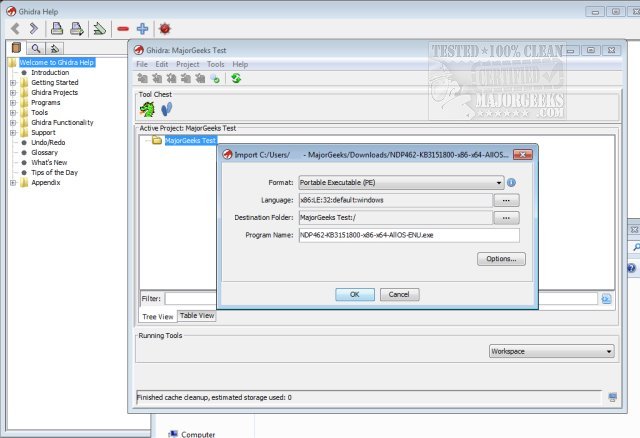Screen dimensions: 640x438
Task: Click the blue plus zoom-in icon
Action: [142, 29]
